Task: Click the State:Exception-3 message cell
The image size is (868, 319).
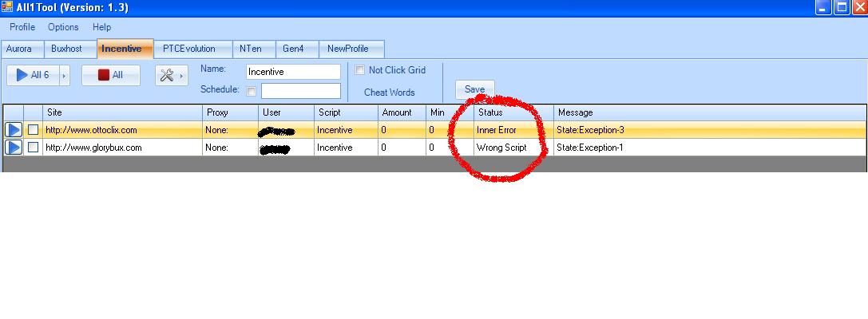Action: 710,130
